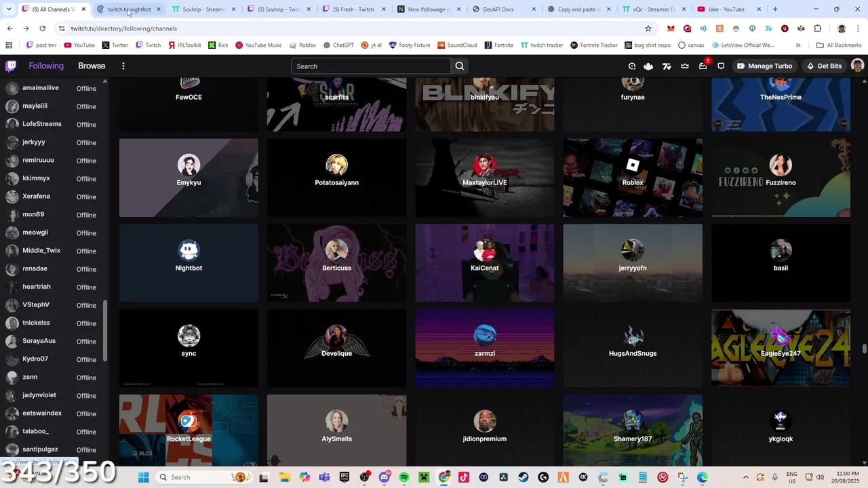
Task: Open Discord from the taskbar
Action: 384,477
